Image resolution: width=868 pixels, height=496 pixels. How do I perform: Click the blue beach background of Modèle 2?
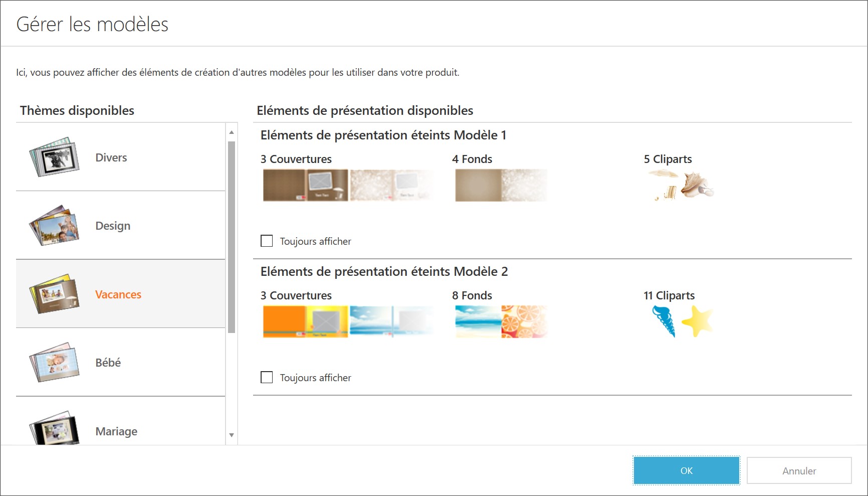pyautogui.click(x=478, y=321)
